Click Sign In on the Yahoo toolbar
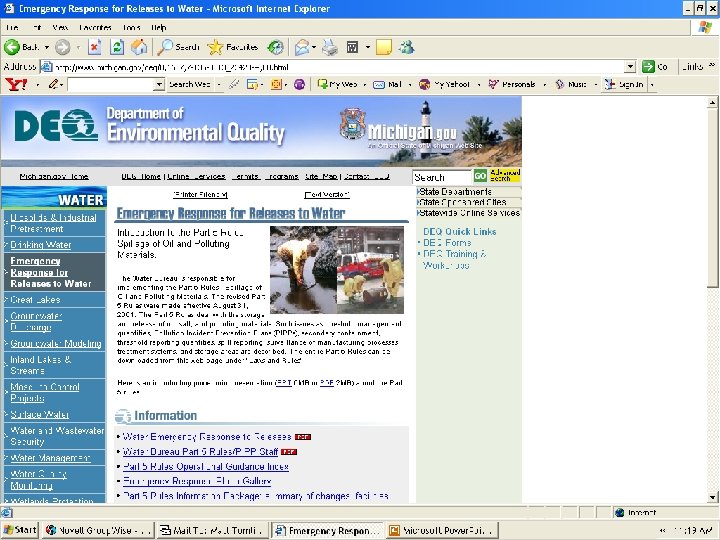The image size is (720, 540). click(624, 84)
